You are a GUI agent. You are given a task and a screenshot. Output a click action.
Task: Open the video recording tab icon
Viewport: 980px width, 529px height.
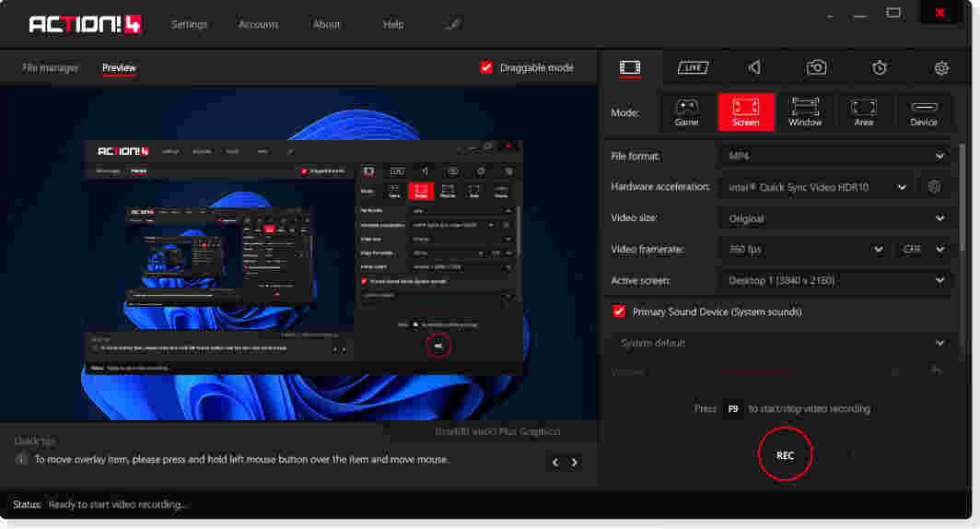630,67
